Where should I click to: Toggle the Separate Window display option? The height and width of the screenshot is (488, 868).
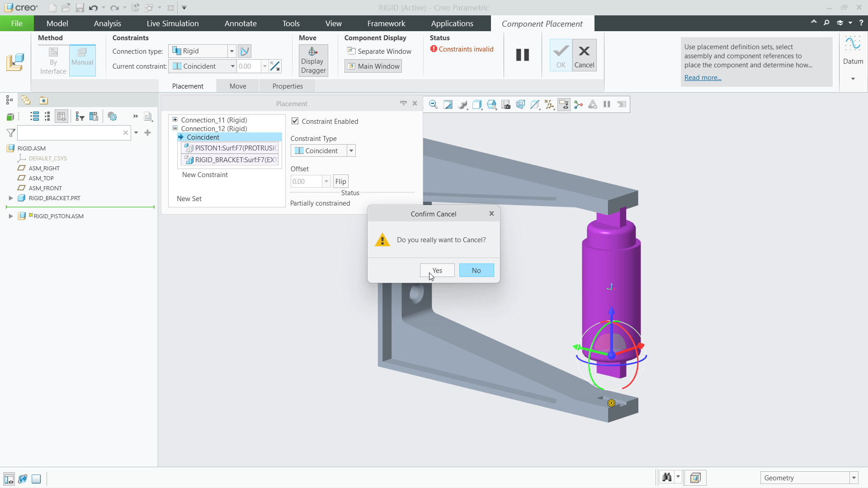pyautogui.click(x=379, y=51)
